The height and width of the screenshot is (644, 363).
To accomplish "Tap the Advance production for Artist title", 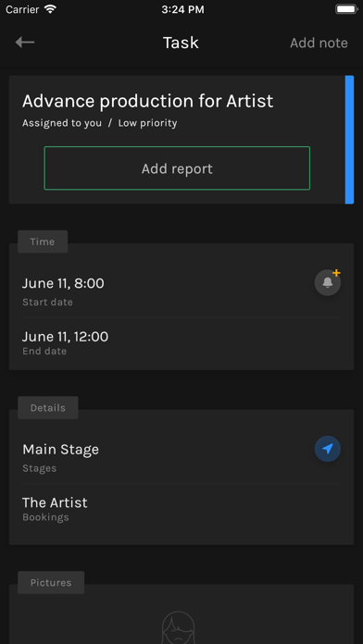I will pyautogui.click(x=147, y=101).
